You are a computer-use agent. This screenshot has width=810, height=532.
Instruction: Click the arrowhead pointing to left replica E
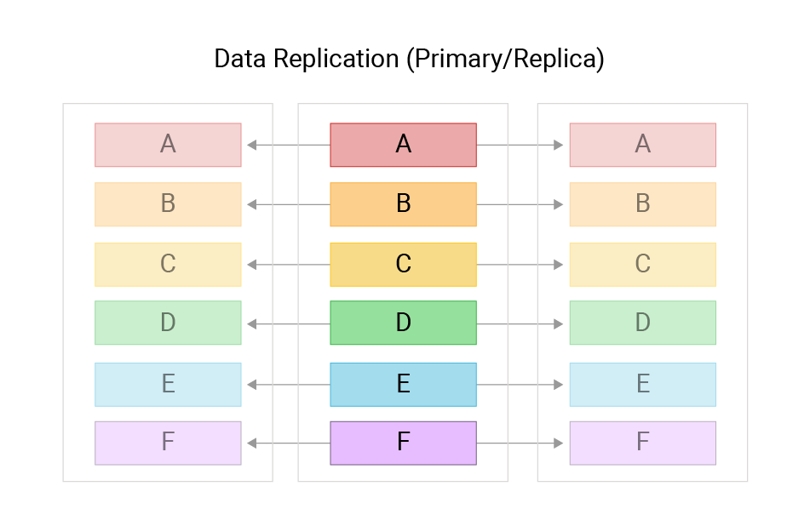(x=253, y=385)
